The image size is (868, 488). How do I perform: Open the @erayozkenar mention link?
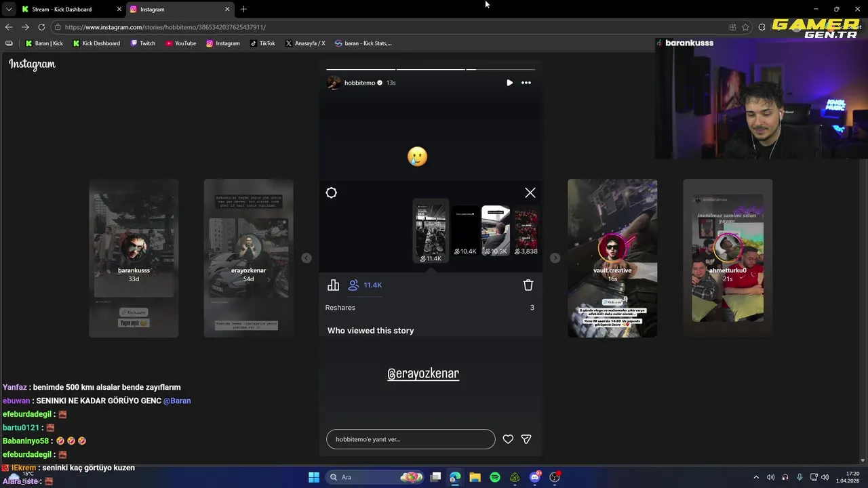click(x=423, y=373)
